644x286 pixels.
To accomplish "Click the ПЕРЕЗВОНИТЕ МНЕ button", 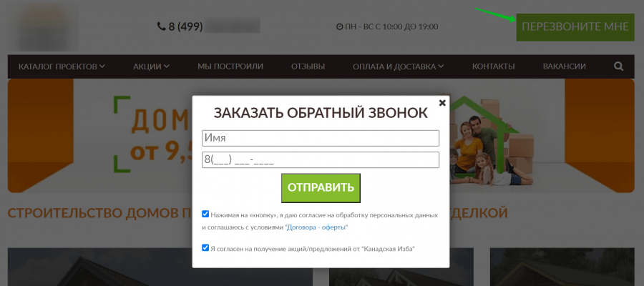I will [575, 27].
